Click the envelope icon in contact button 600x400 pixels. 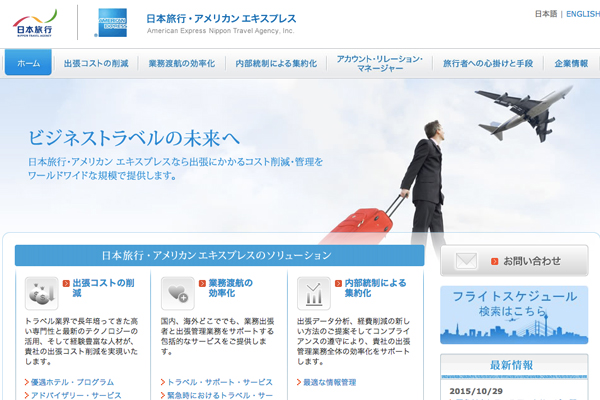click(x=466, y=261)
